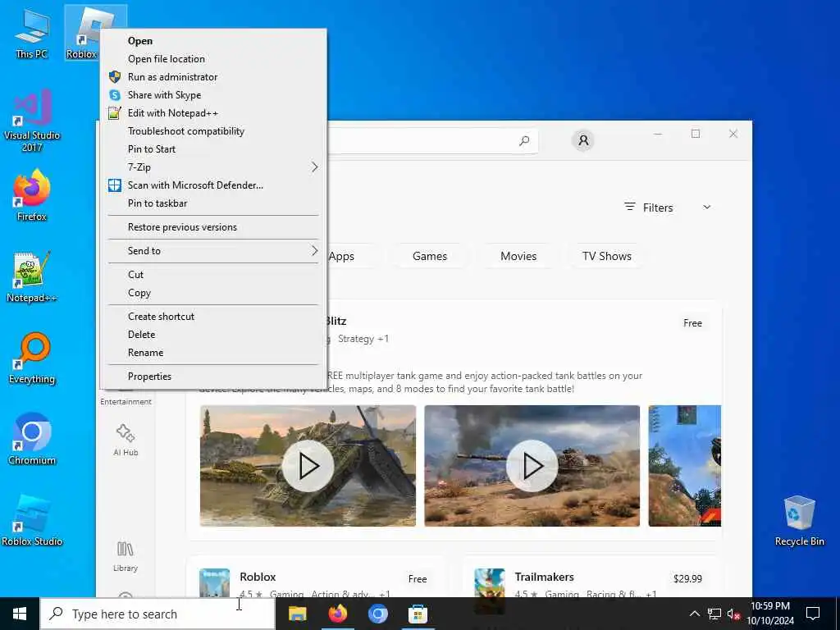Open File Explorer from the taskbar
This screenshot has height=630, width=840.
(x=297, y=614)
